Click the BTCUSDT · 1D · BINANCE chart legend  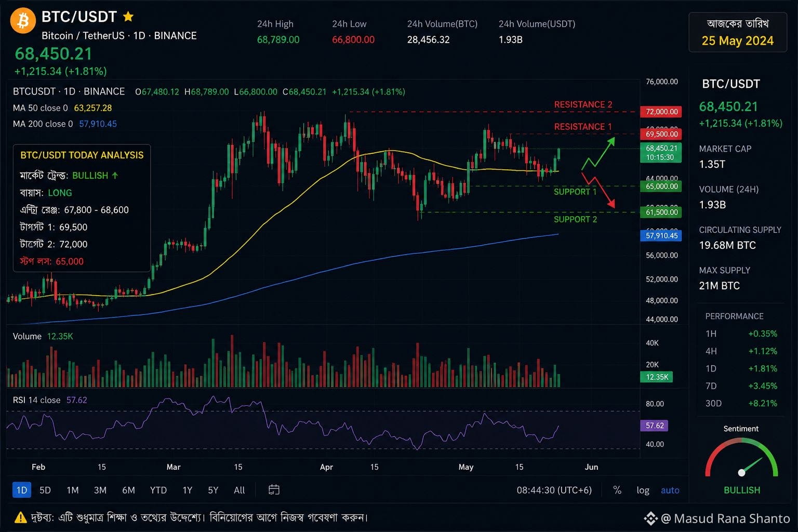69,91
